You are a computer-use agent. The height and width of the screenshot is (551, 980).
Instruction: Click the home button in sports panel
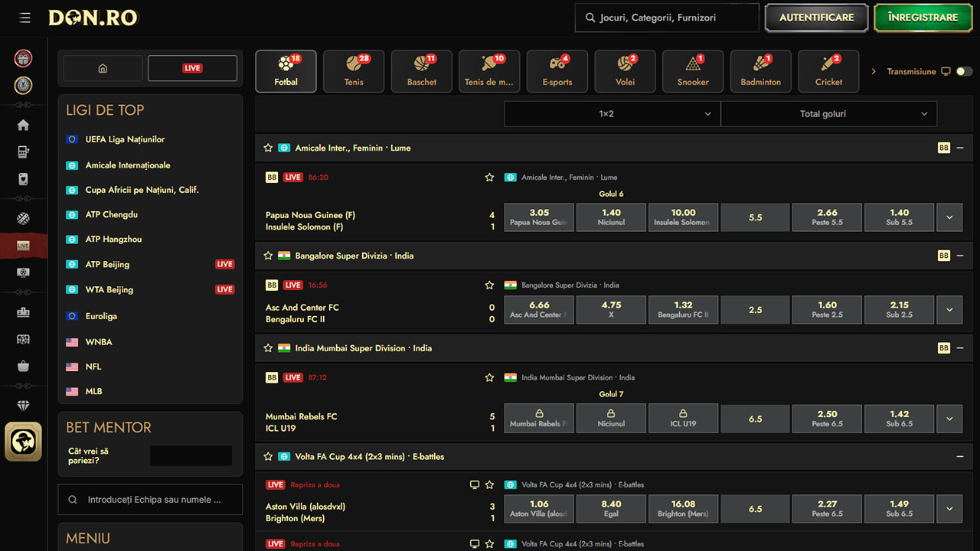(103, 68)
